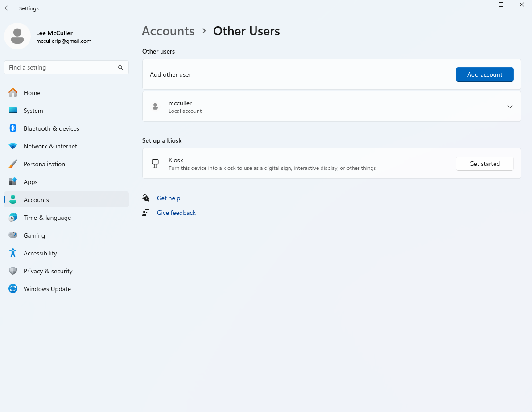Select Time & language label
The height and width of the screenshot is (412, 532).
(47, 218)
